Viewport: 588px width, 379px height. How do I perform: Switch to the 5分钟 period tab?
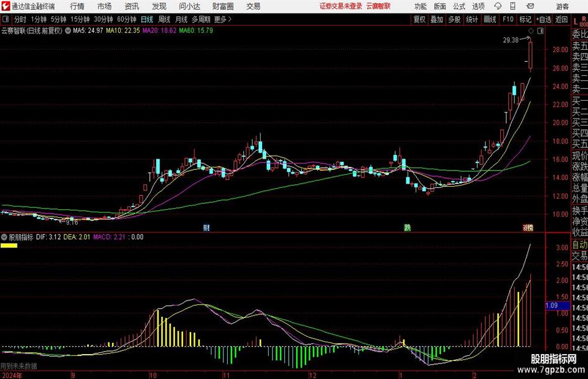58,19
